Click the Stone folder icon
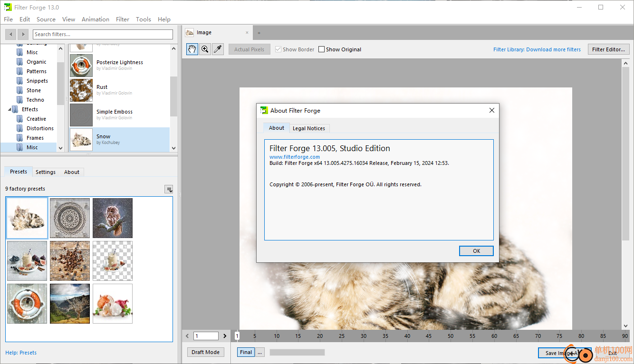 (x=19, y=90)
